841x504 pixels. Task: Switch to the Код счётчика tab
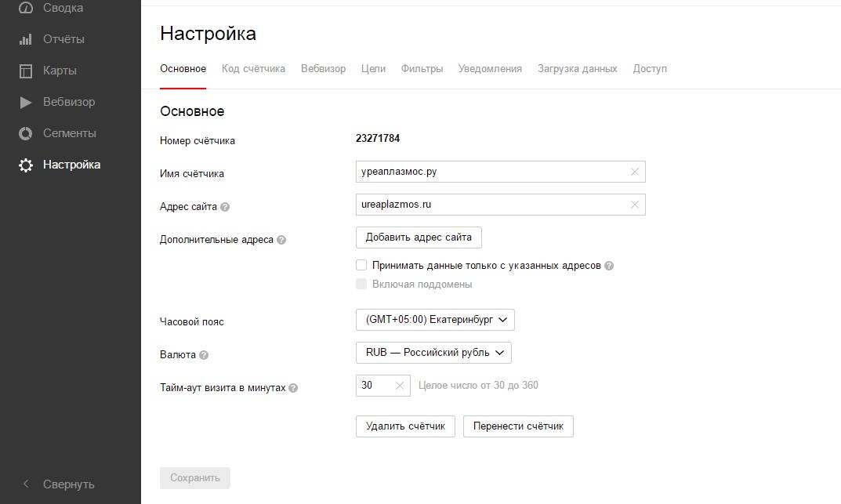253,69
